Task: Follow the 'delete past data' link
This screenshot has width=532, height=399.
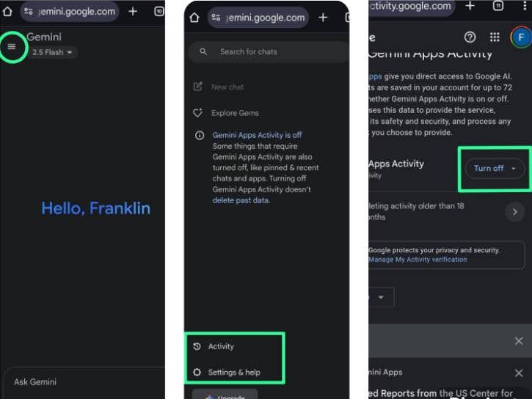Action: 241,200
